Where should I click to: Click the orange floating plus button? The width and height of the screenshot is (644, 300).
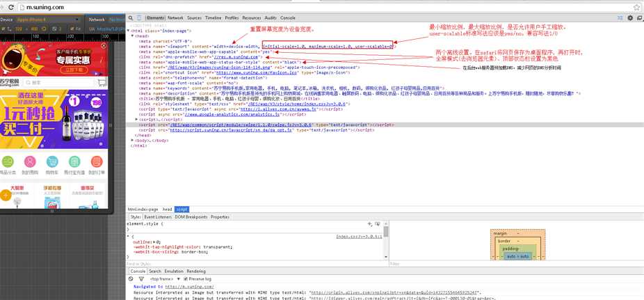pos(6,195)
